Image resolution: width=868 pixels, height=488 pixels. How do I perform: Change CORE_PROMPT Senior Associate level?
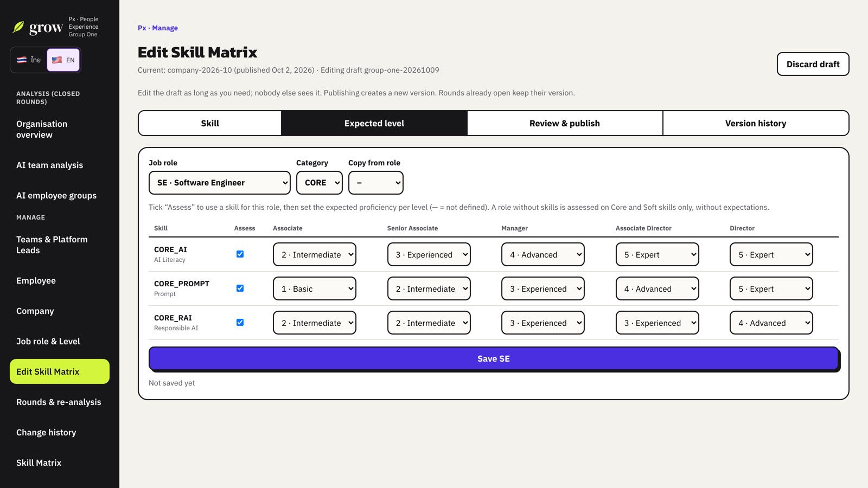point(429,288)
